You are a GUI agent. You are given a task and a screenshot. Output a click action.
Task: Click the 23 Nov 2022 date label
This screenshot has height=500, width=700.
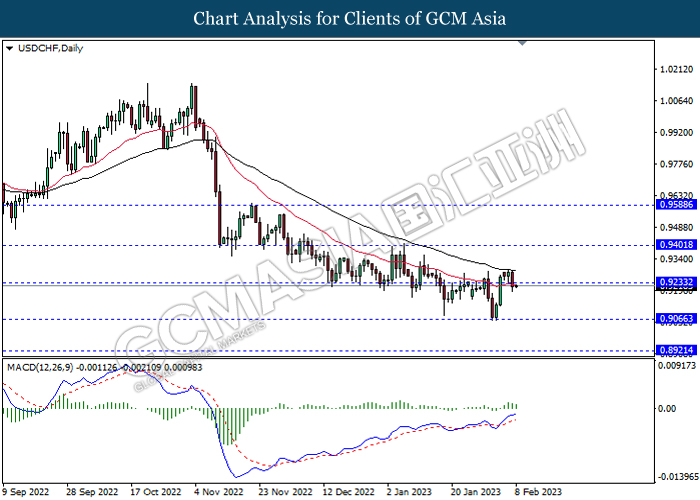pos(285,492)
